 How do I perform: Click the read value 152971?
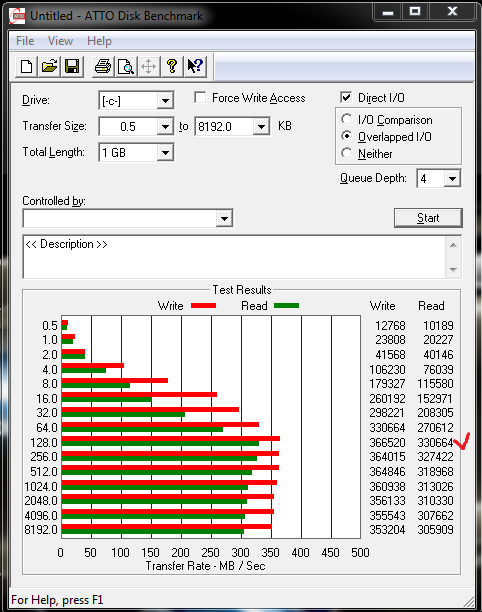tap(435, 399)
